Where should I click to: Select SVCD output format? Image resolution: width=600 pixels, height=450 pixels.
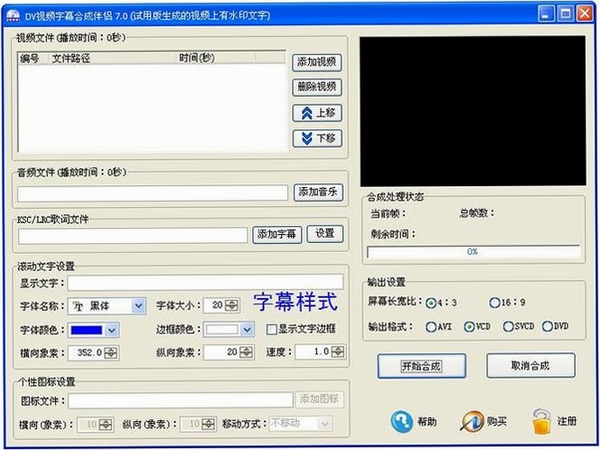(508, 326)
